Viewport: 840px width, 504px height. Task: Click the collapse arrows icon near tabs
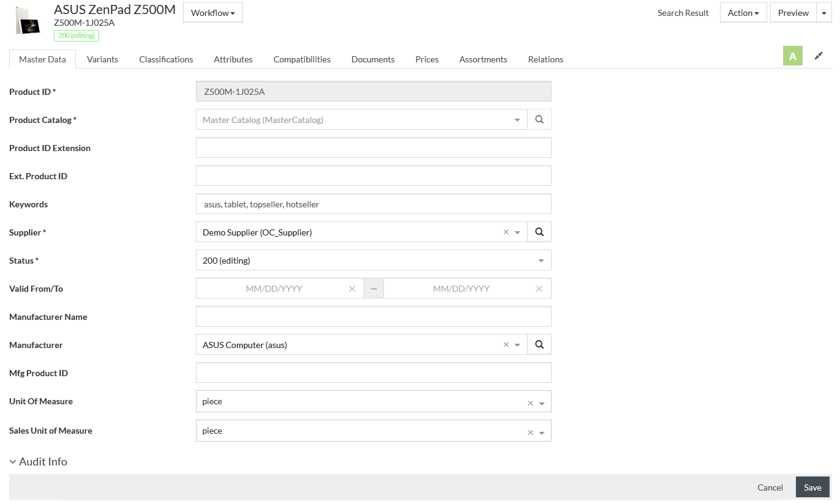[x=819, y=56]
